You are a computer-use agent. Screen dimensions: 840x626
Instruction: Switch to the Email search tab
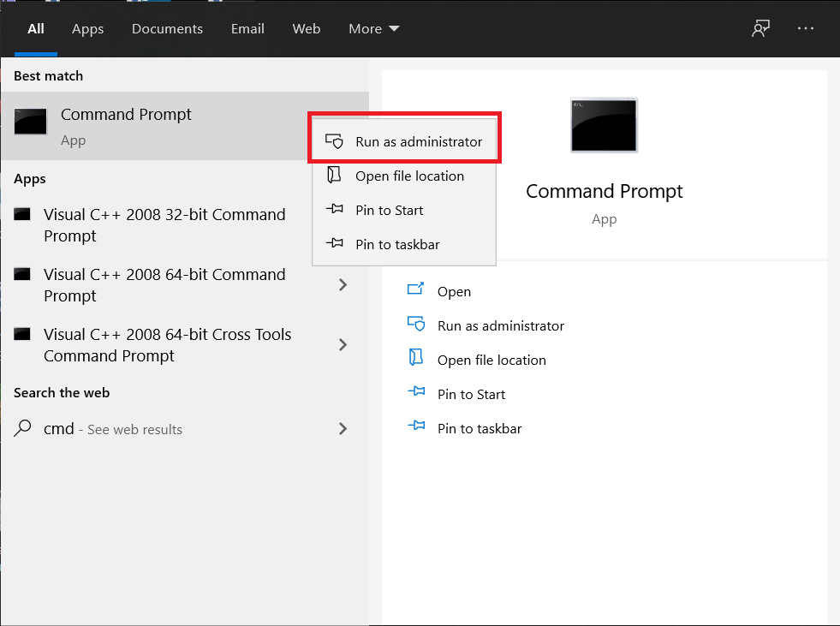pyautogui.click(x=247, y=28)
